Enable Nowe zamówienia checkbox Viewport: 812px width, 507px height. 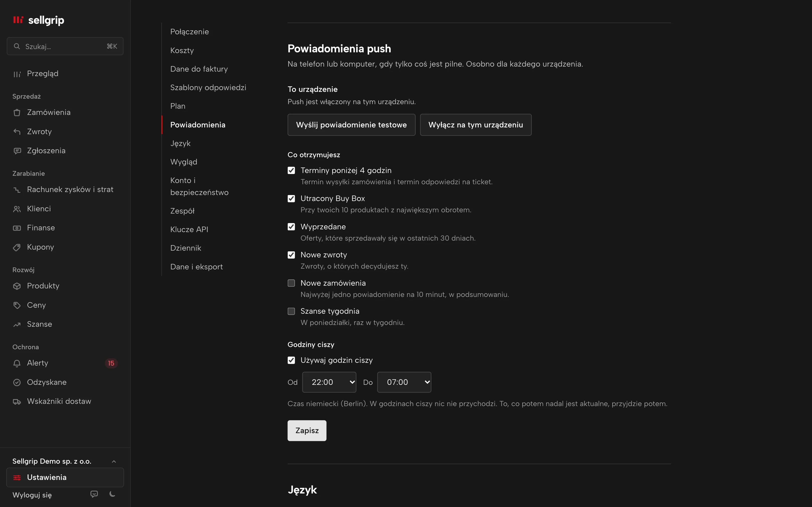coord(291,283)
